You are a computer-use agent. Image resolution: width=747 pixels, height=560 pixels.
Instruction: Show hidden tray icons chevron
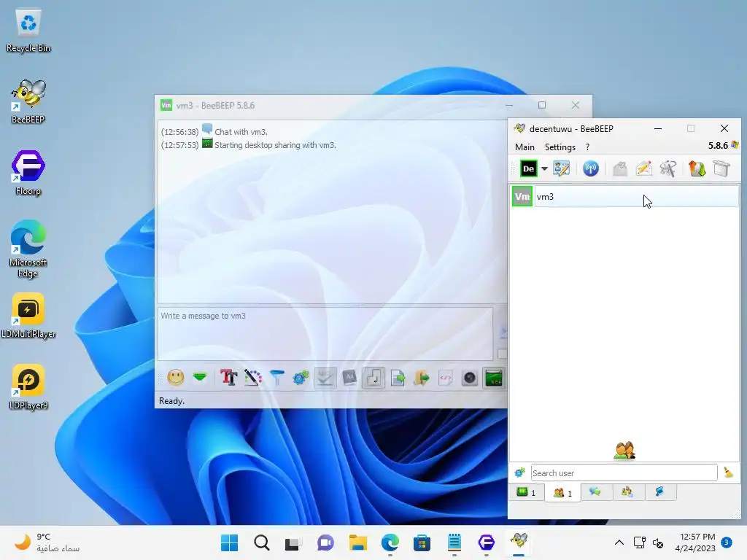click(619, 542)
